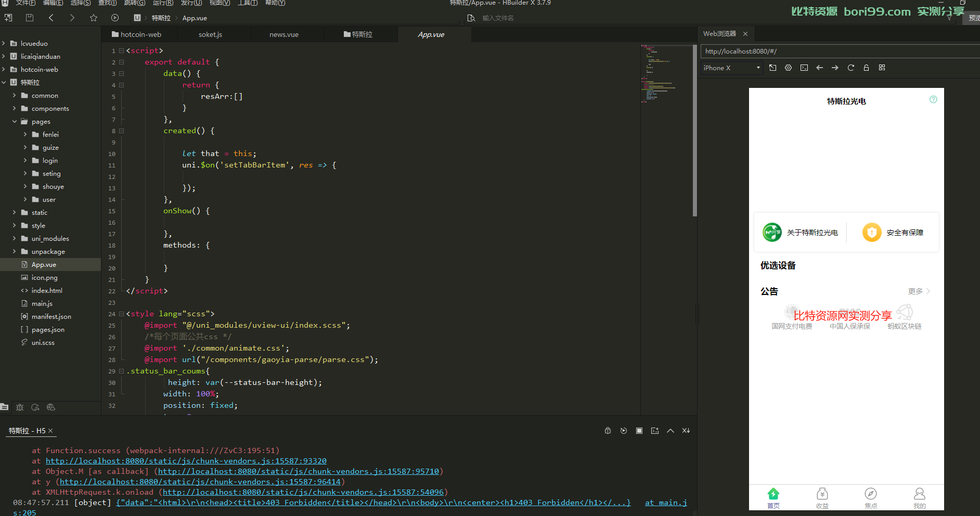Viewport: 980px width, 516px height.
Task: Click the cloud icon below project tree
Action: tap(50, 407)
